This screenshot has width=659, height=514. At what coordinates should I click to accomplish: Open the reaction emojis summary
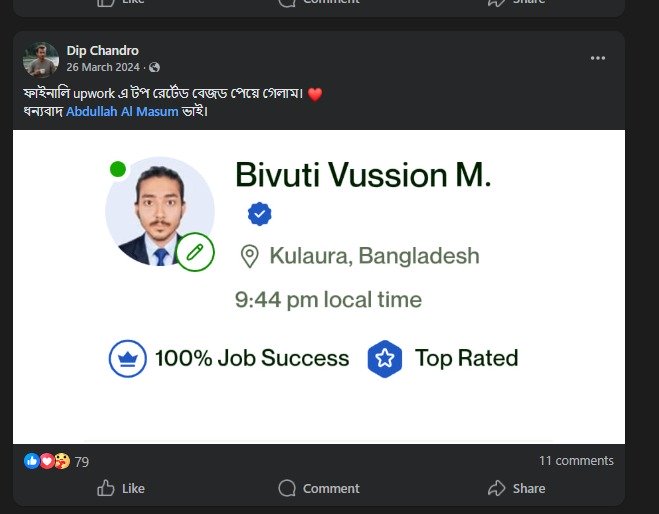pos(46,461)
